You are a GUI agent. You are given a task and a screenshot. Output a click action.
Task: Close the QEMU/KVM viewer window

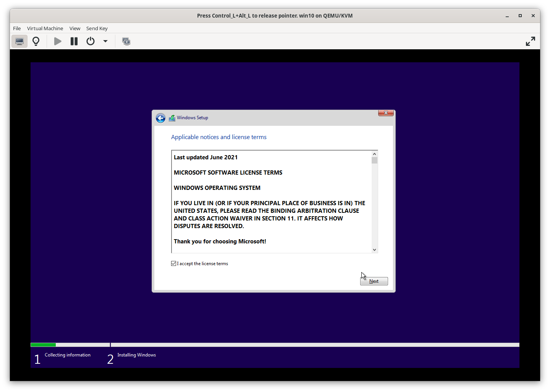(533, 16)
